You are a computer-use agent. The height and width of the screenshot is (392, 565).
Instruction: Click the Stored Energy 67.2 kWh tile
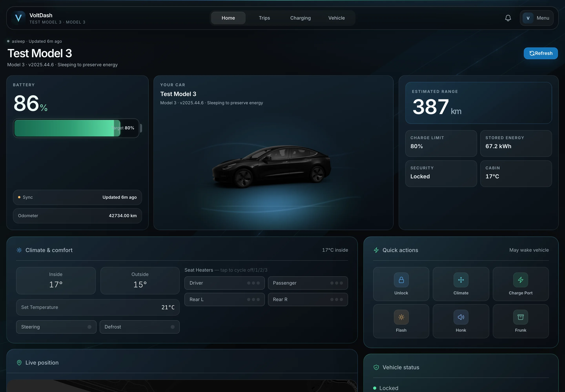tap(516, 143)
